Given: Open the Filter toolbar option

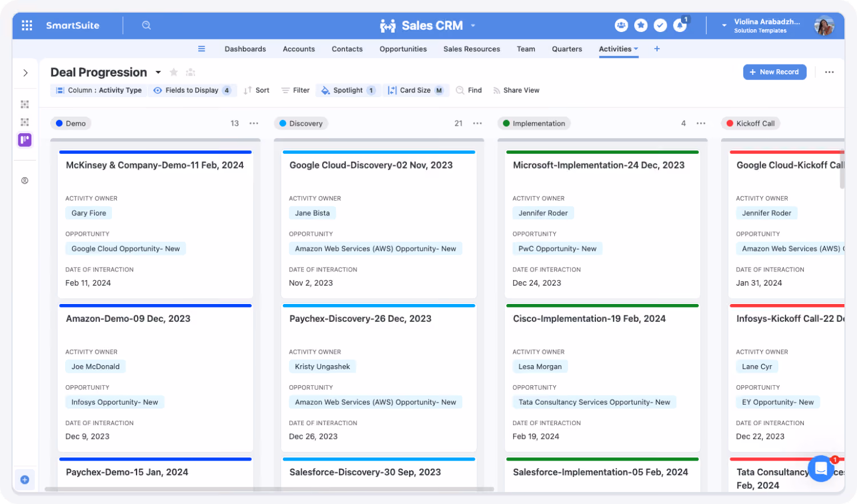Looking at the screenshot, I should (295, 90).
